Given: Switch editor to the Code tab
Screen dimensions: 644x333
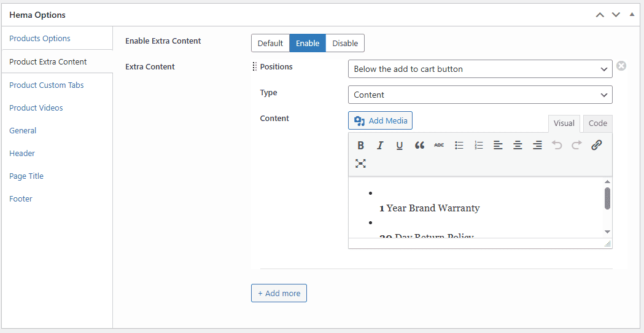Looking at the screenshot, I should coord(597,123).
